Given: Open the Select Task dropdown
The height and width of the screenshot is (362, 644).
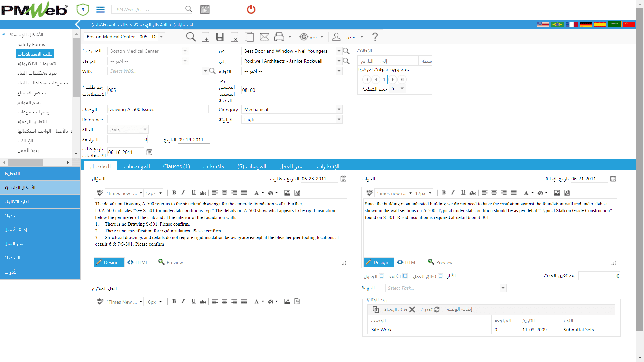Looking at the screenshot, I should pyautogui.click(x=503, y=288).
